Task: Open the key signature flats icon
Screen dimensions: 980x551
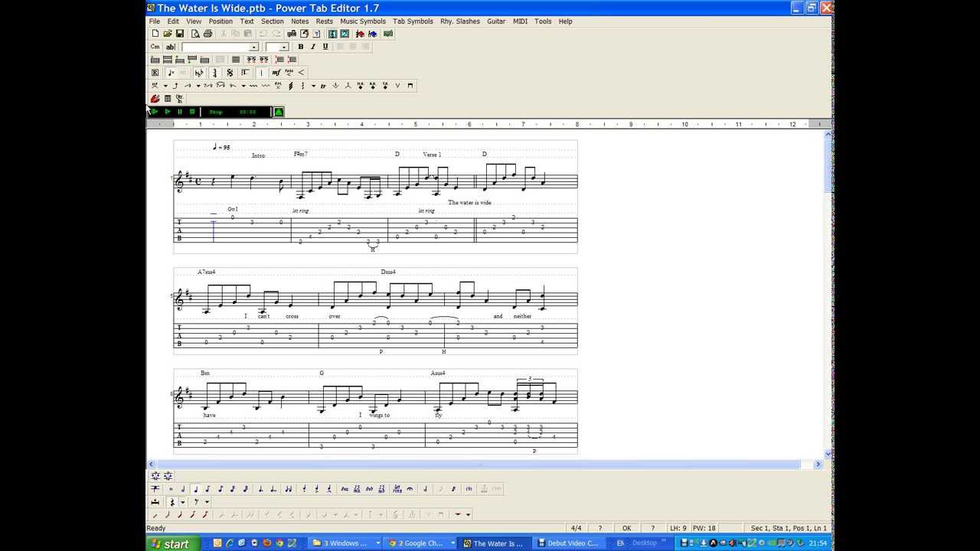Action: 199,73
